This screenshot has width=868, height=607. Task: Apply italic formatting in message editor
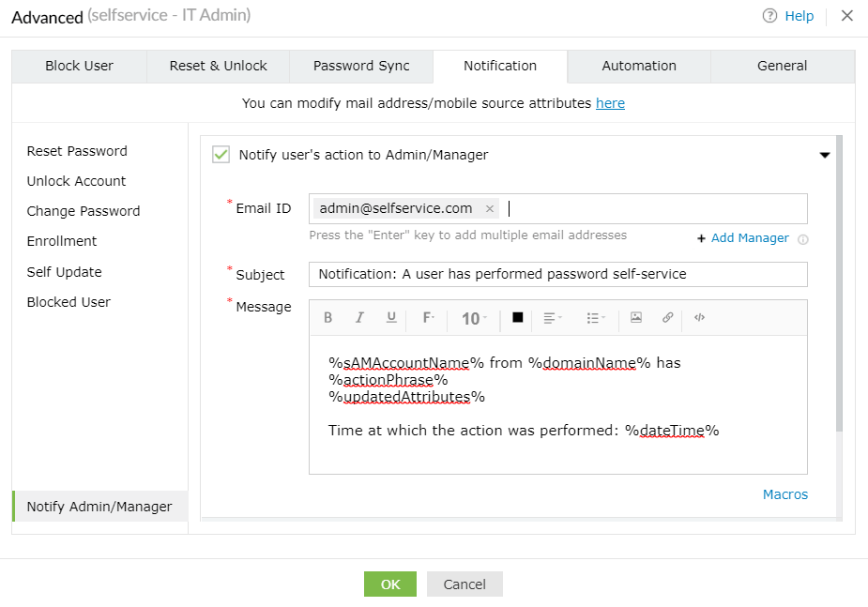[359, 318]
